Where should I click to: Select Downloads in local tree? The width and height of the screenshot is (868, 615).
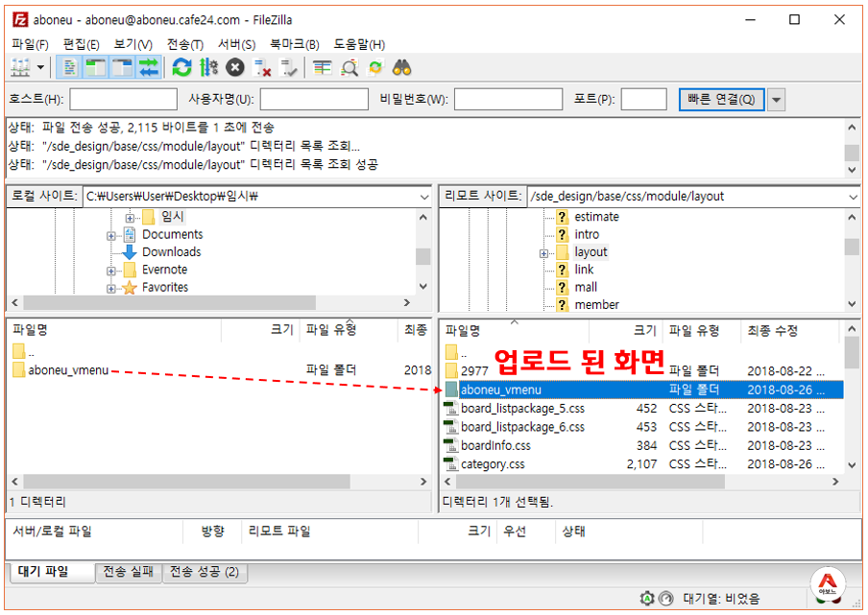pyautogui.click(x=171, y=252)
